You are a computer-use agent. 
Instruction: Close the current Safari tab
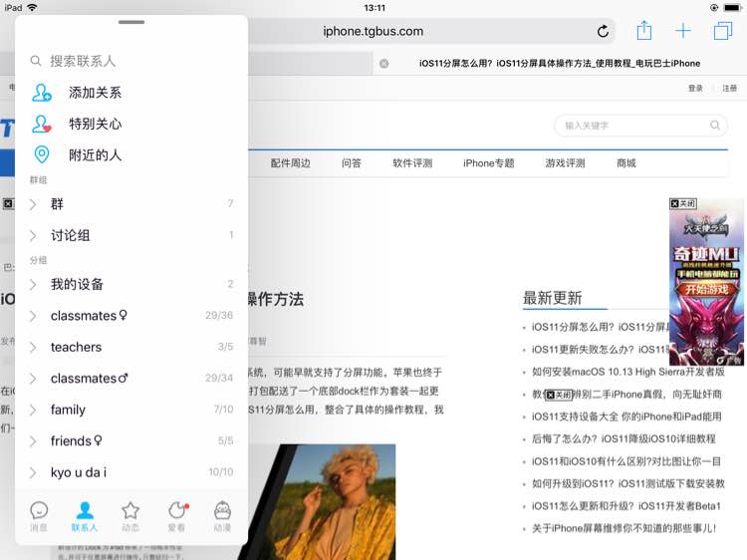(384, 64)
